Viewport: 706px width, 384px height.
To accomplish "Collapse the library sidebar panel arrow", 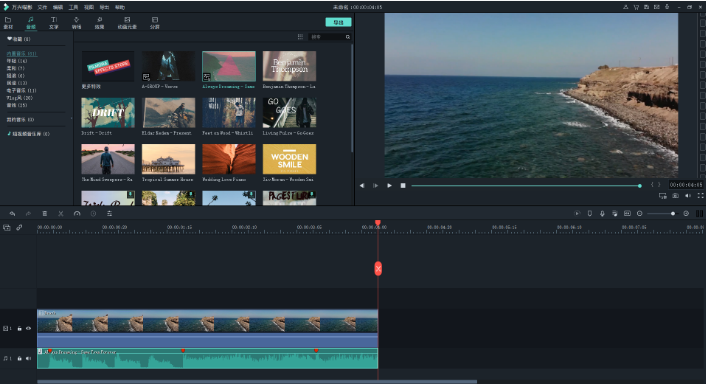I will [72, 118].
